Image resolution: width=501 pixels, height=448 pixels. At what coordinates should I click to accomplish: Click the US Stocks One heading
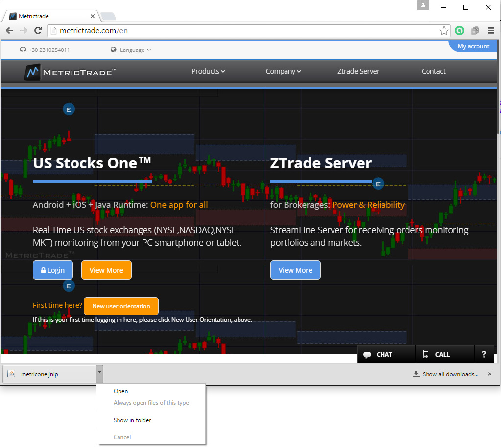coord(92,163)
